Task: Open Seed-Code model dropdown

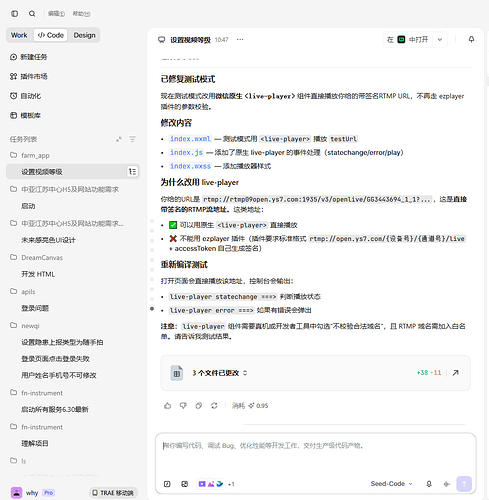Action: [392, 484]
